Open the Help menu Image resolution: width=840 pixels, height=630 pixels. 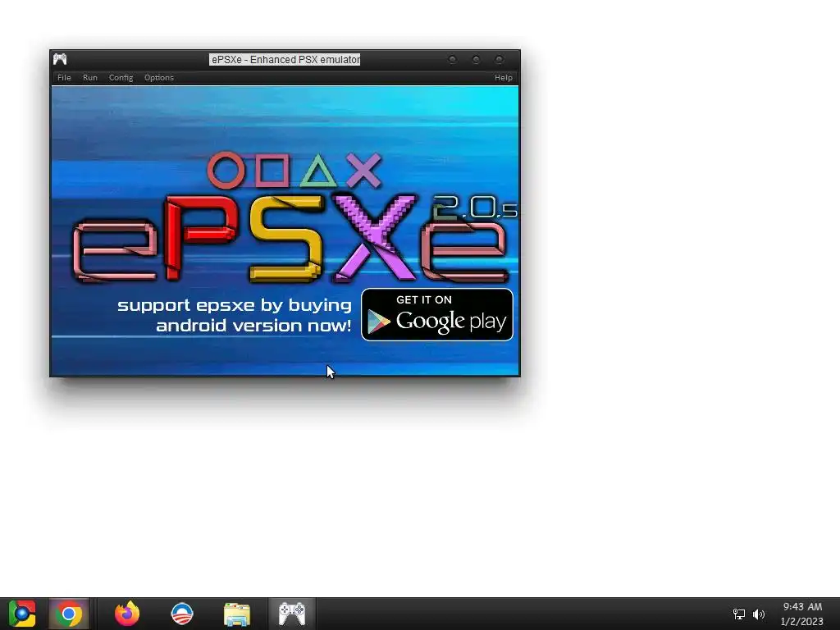[503, 78]
